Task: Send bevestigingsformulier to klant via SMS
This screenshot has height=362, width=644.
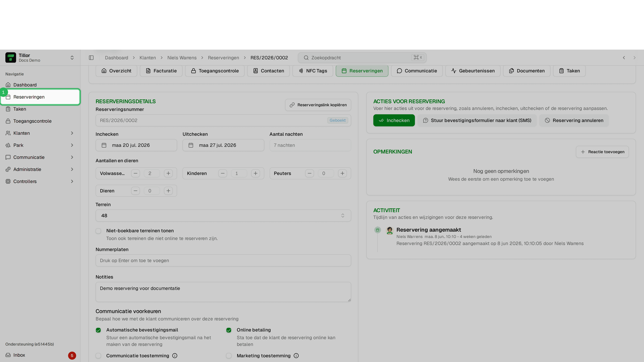Action: coord(477,120)
